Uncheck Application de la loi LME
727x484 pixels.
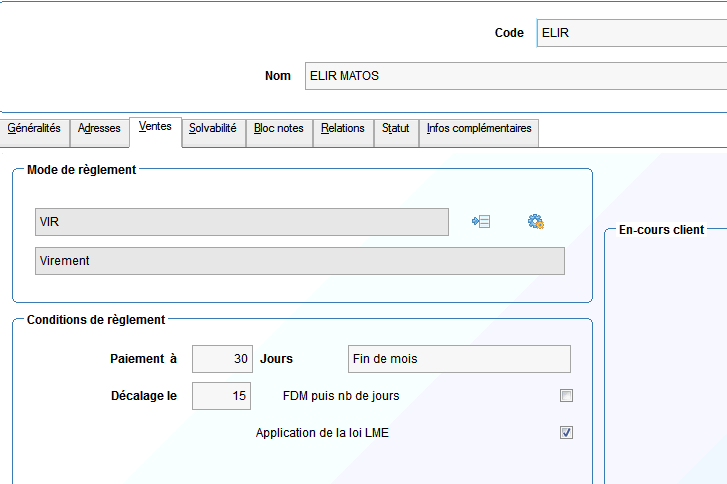pyautogui.click(x=566, y=433)
